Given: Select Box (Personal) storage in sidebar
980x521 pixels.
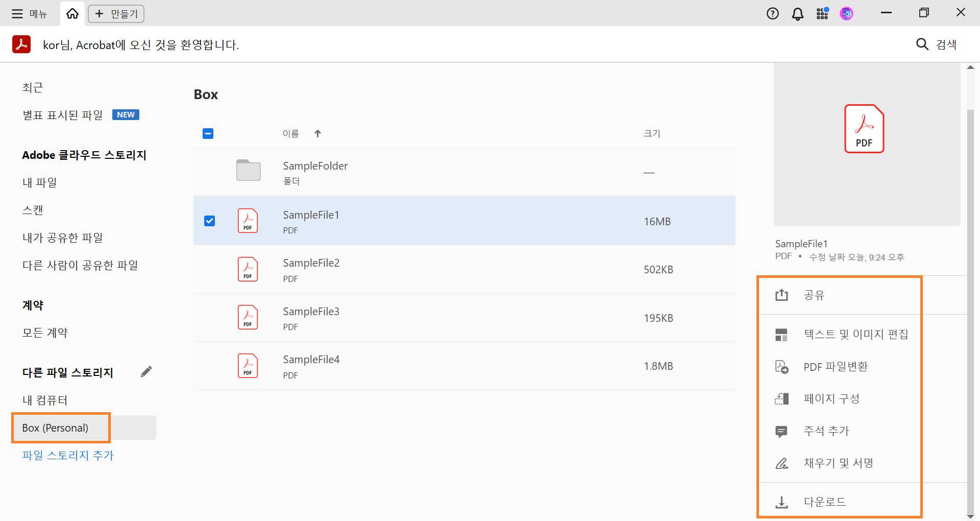Looking at the screenshot, I should click(55, 428).
